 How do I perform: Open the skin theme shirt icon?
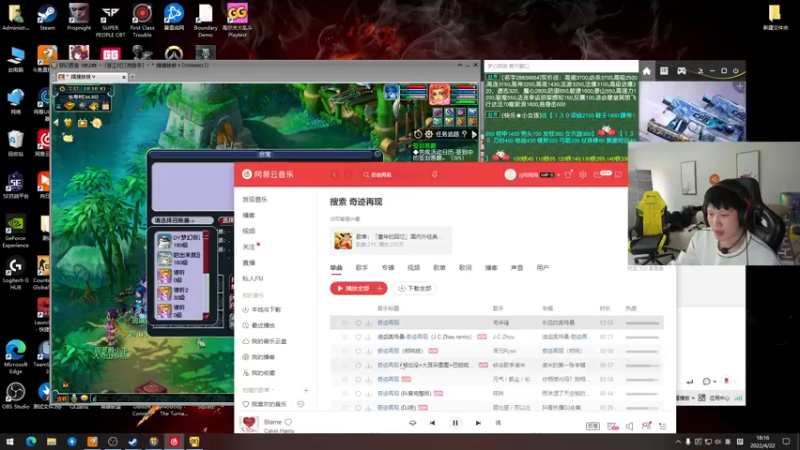(568, 174)
